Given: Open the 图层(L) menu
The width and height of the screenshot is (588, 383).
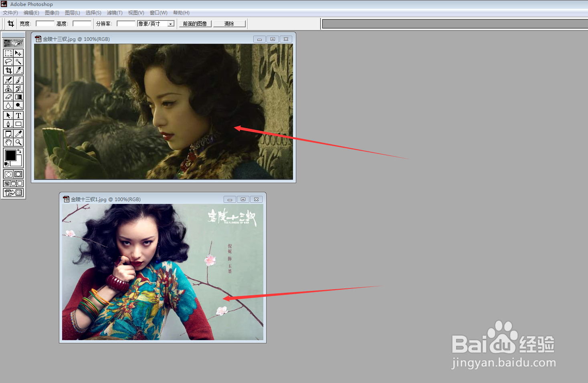Looking at the screenshot, I should pyautogui.click(x=73, y=13).
